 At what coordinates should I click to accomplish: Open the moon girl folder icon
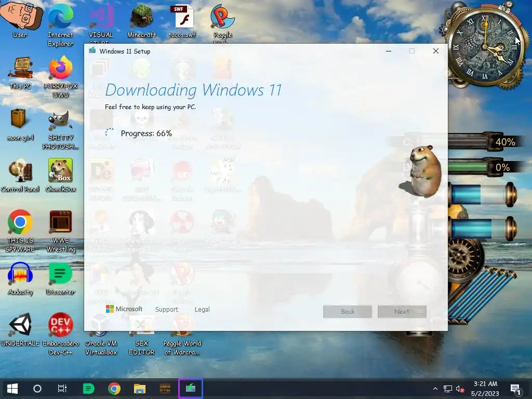click(20, 125)
